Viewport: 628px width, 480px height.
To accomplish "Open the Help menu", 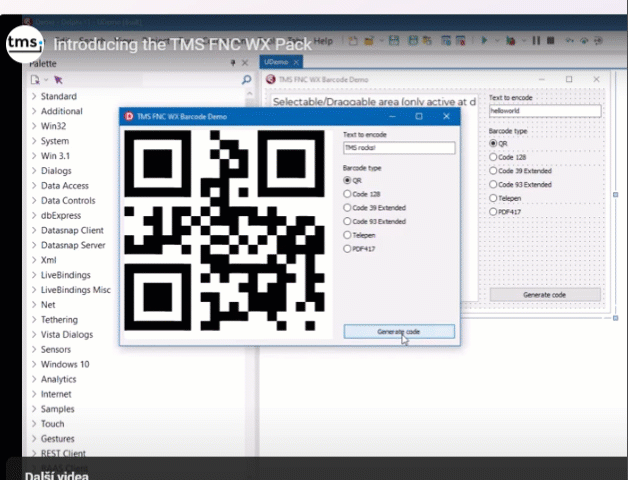I will point(323,41).
